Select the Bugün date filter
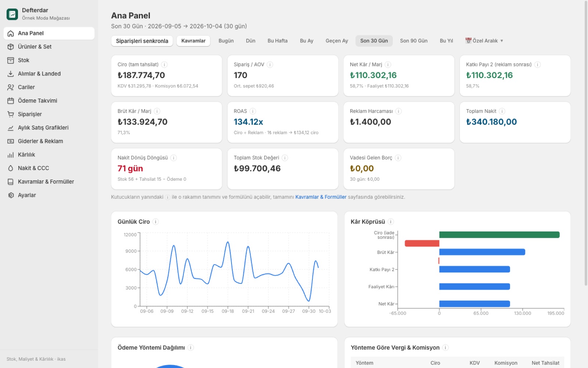The width and height of the screenshot is (588, 368). pos(226,41)
